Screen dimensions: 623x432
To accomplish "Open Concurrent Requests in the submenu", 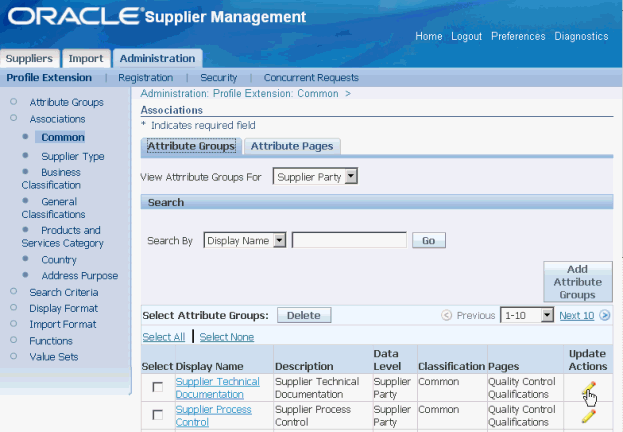I will click(x=311, y=77).
